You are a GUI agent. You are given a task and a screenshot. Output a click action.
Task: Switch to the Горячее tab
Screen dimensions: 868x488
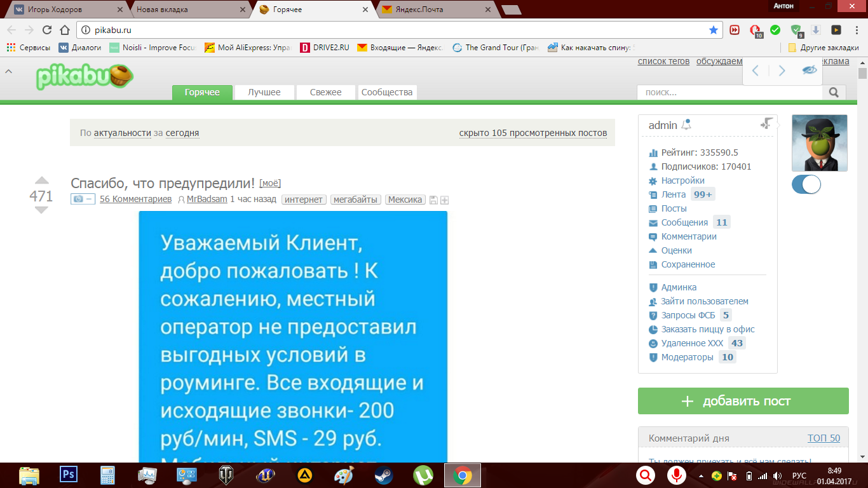tap(202, 93)
